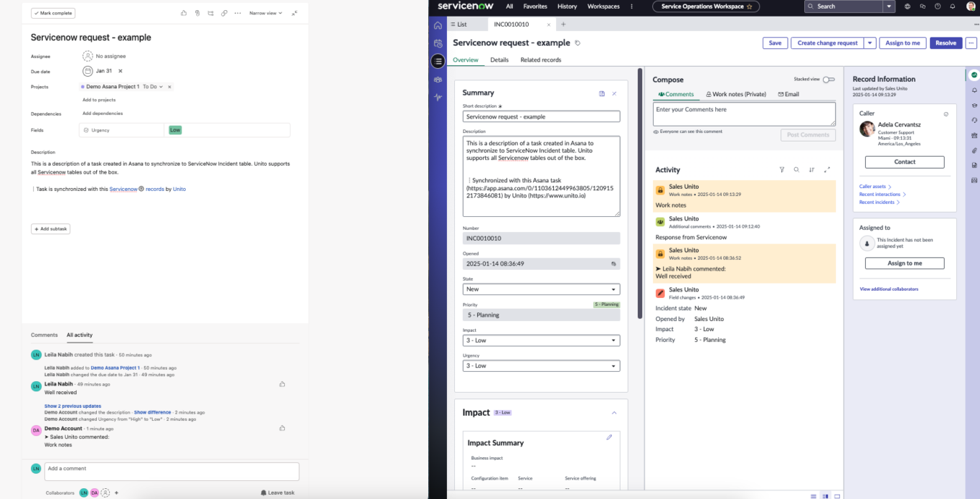The height and width of the screenshot is (499, 980).
Task: Open the History menu
Action: pyautogui.click(x=567, y=6)
